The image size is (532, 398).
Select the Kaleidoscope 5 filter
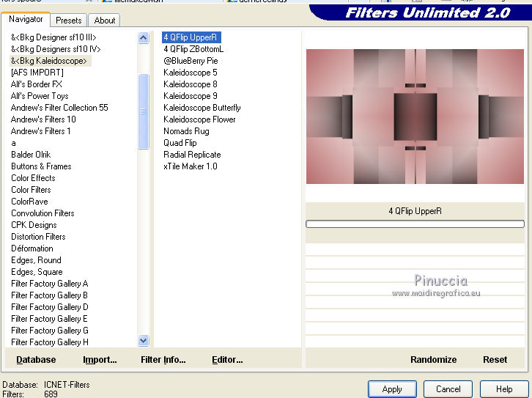point(191,73)
